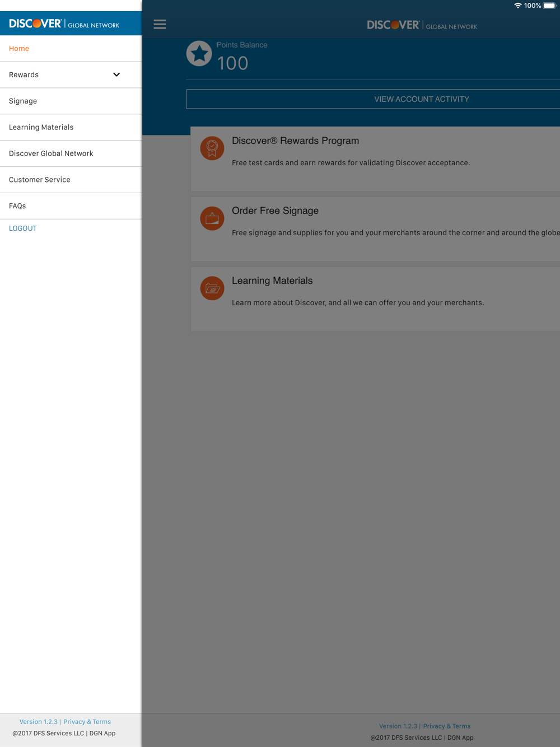Open the Order Free Signage card title
560x747 pixels.
(x=275, y=211)
